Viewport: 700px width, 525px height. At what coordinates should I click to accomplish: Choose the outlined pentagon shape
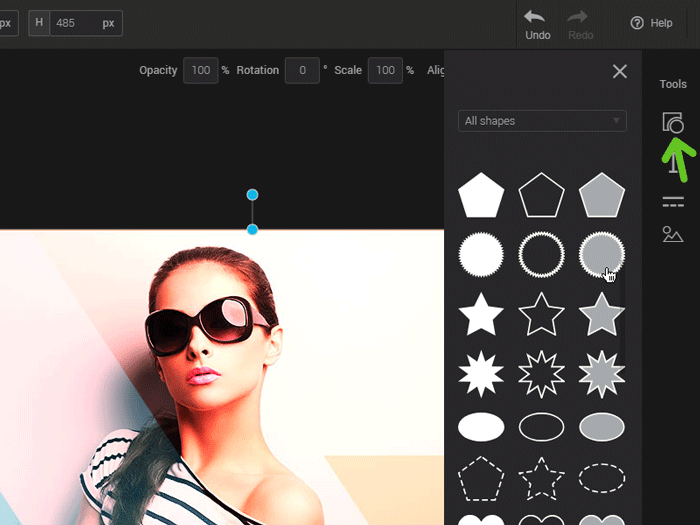[541, 195]
